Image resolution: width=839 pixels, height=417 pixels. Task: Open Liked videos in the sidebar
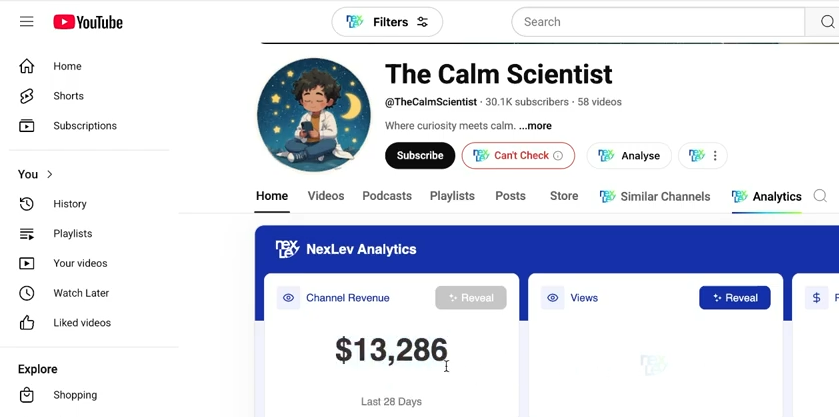82,323
